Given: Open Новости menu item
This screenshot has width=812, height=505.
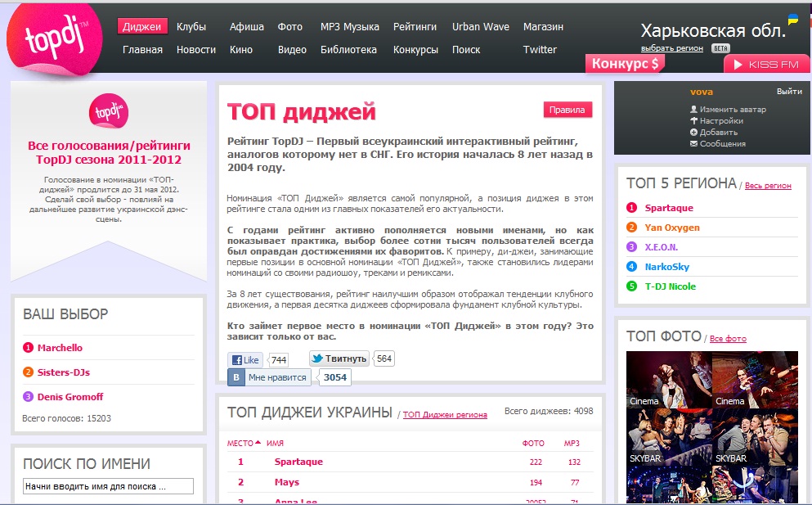Looking at the screenshot, I should coord(195,50).
